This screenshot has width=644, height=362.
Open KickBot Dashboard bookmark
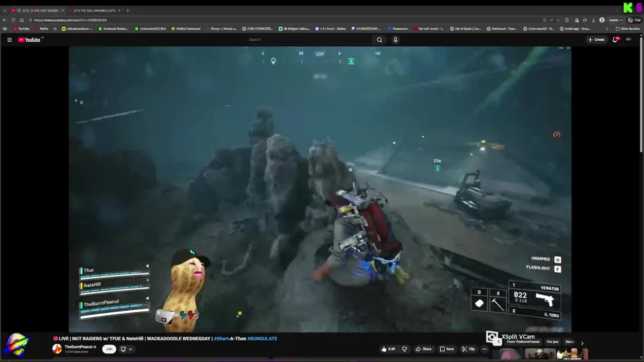click(186, 29)
